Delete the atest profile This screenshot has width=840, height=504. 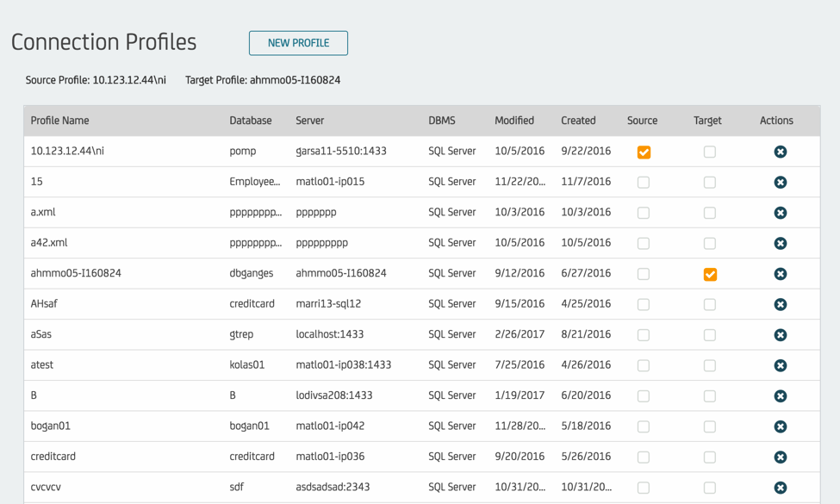pyautogui.click(x=780, y=366)
